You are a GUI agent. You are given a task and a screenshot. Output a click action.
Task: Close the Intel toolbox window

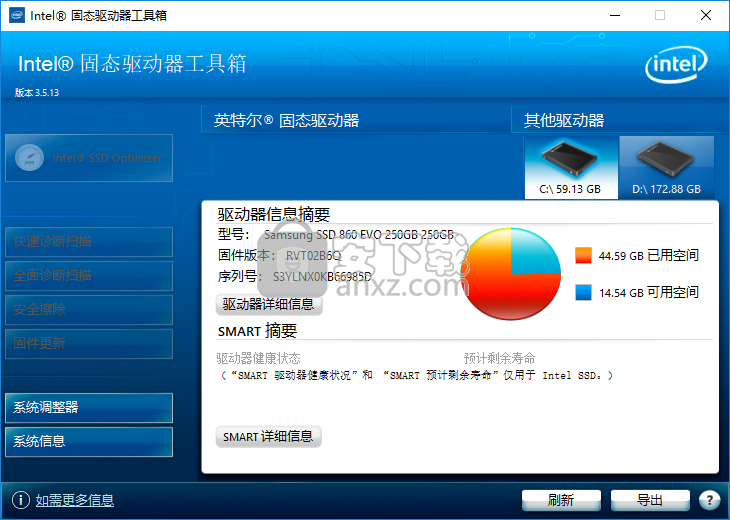click(x=706, y=15)
